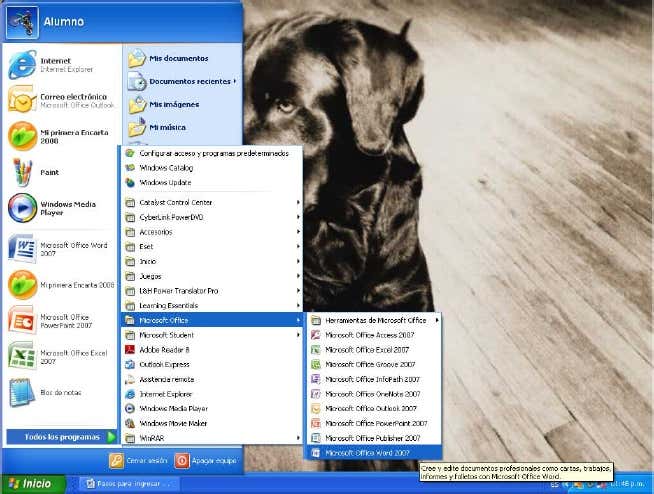Launch Microsoft Office Access 2007
The width and height of the screenshot is (654, 494).
click(x=374, y=335)
